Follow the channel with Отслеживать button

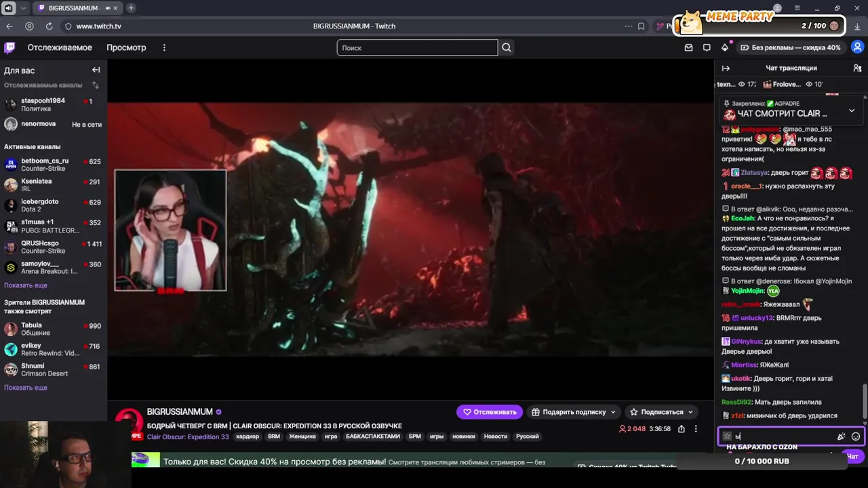(x=490, y=411)
